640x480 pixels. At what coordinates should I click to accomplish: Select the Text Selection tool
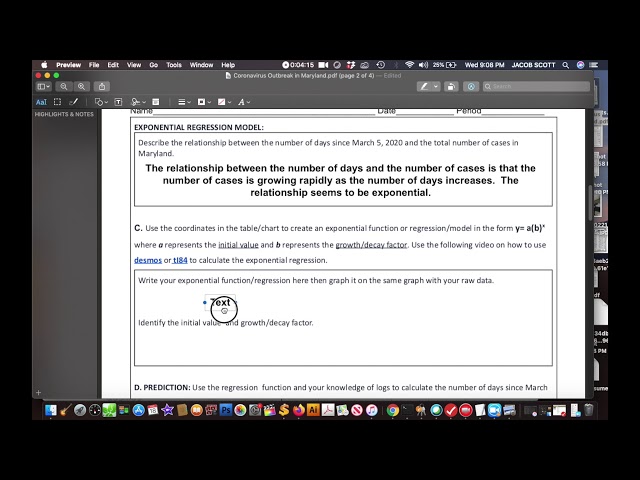point(41,102)
